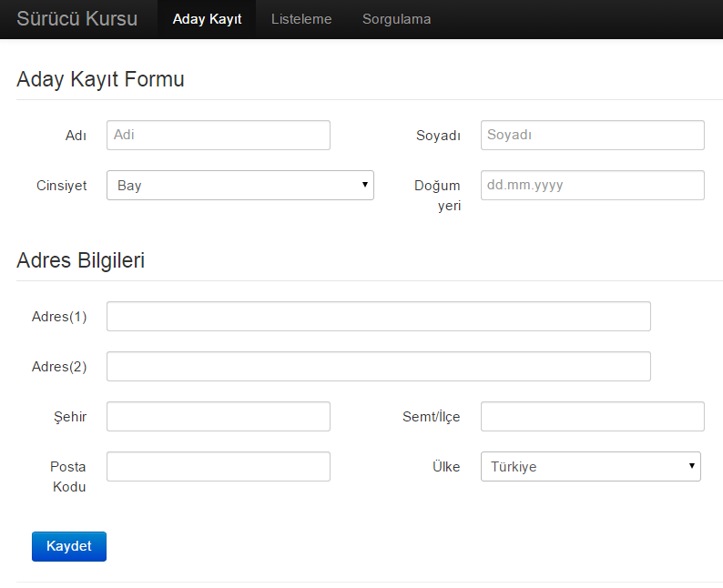
Task: Open the Cinsiyet dropdown showing Bay
Action: point(239,186)
